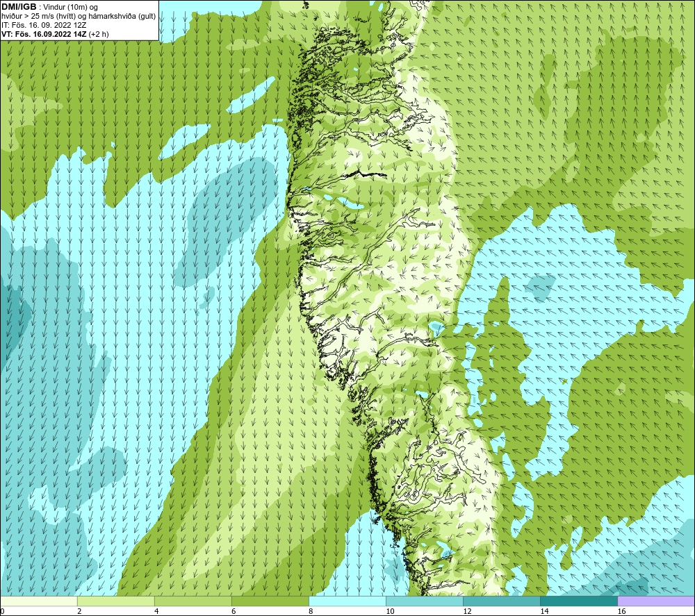This screenshot has width=695, height=616.
Task: Click the '4' label on the color scale
Action: [156, 611]
